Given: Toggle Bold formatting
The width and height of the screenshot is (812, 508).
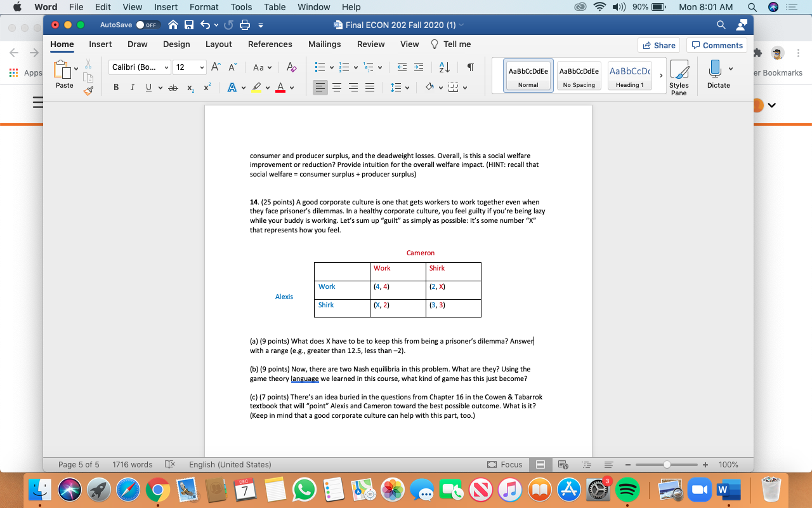Looking at the screenshot, I should pyautogui.click(x=115, y=87).
